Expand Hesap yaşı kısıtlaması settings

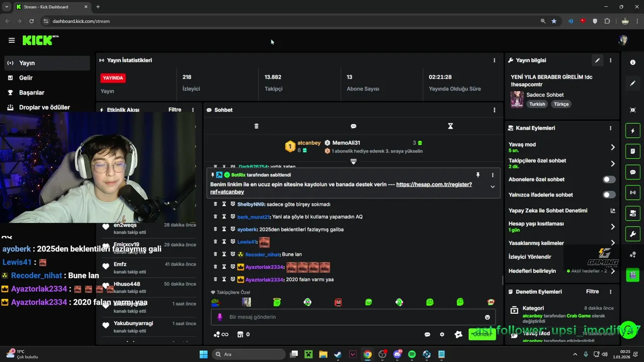point(613,227)
